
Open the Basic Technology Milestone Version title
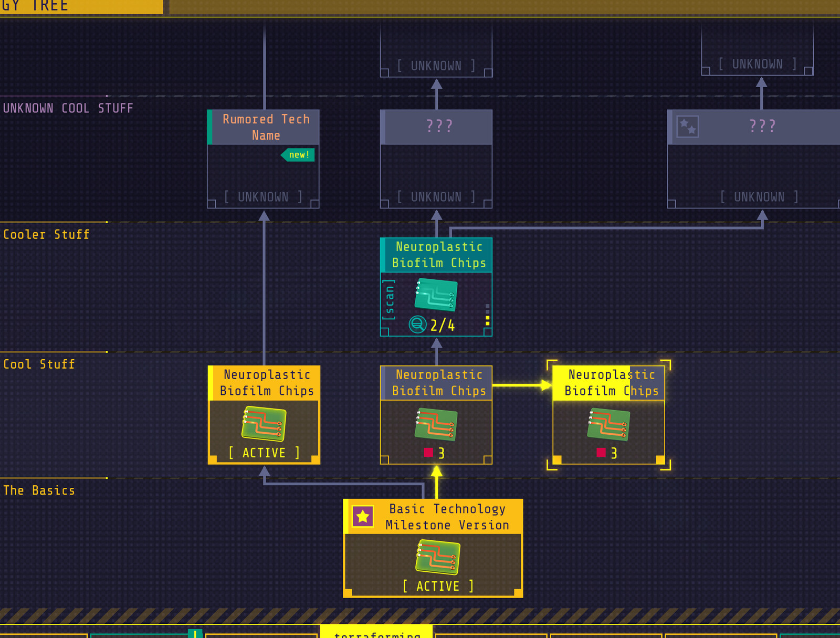coord(433,517)
